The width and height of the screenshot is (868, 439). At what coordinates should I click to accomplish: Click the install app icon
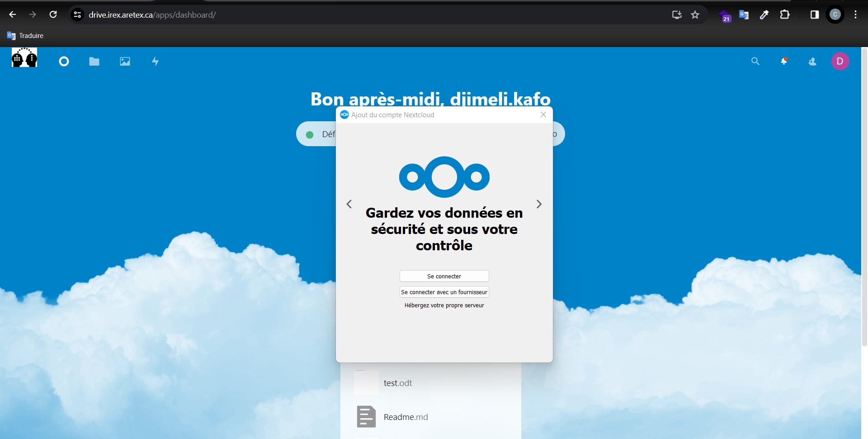pos(677,14)
